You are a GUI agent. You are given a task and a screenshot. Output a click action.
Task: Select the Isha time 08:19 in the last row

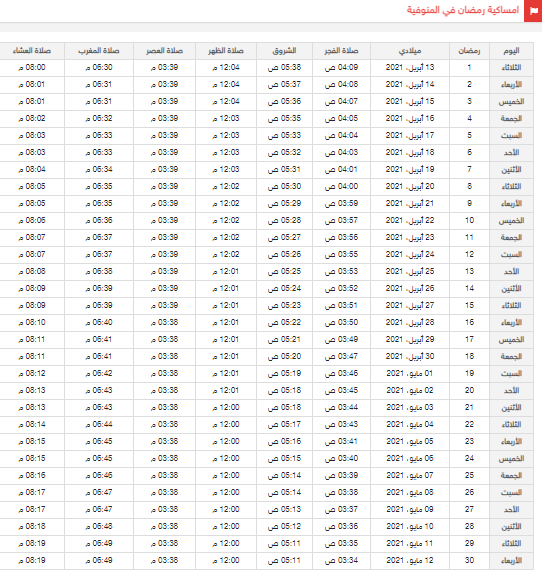point(32,560)
